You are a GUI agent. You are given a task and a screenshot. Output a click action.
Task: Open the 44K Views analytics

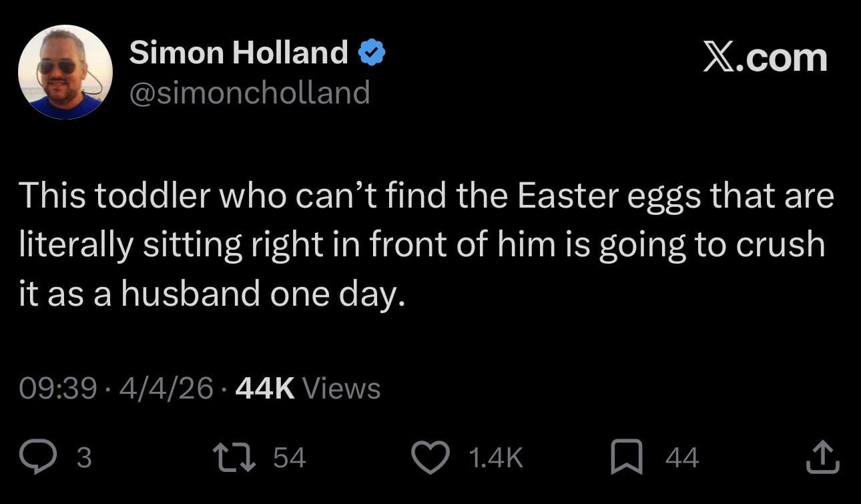[308, 389]
